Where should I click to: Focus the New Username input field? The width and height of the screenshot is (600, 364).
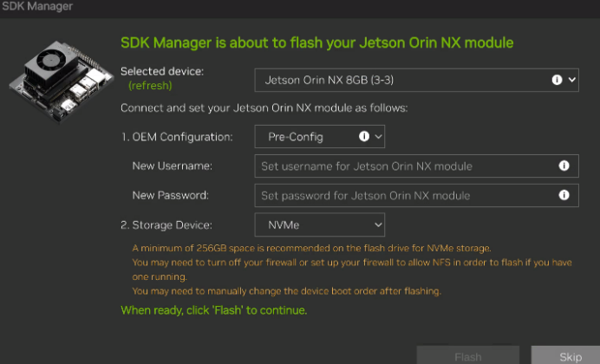(x=416, y=166)
